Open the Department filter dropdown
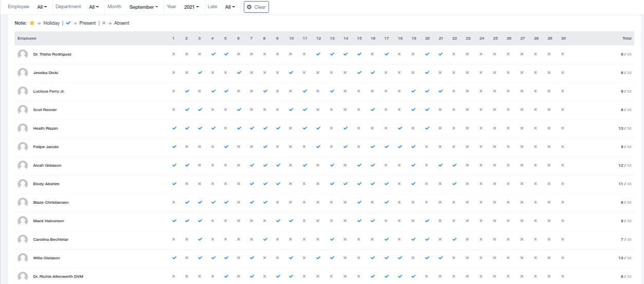Viewport: 644px width, 284px height. pos(94,7)
